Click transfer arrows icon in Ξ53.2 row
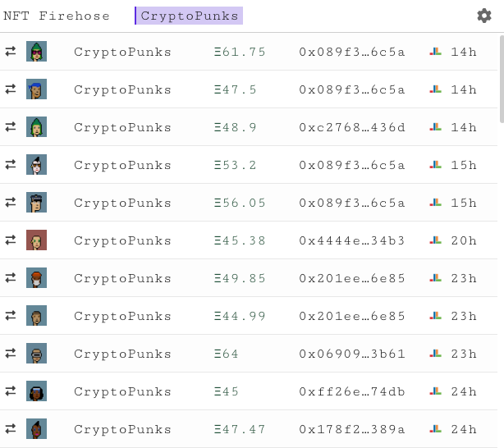Viewport: 504px width, 448px height. (11, 165)
